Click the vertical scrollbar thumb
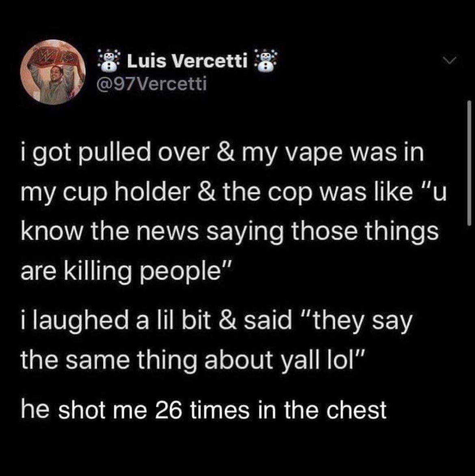 click(x=469, y=163)
